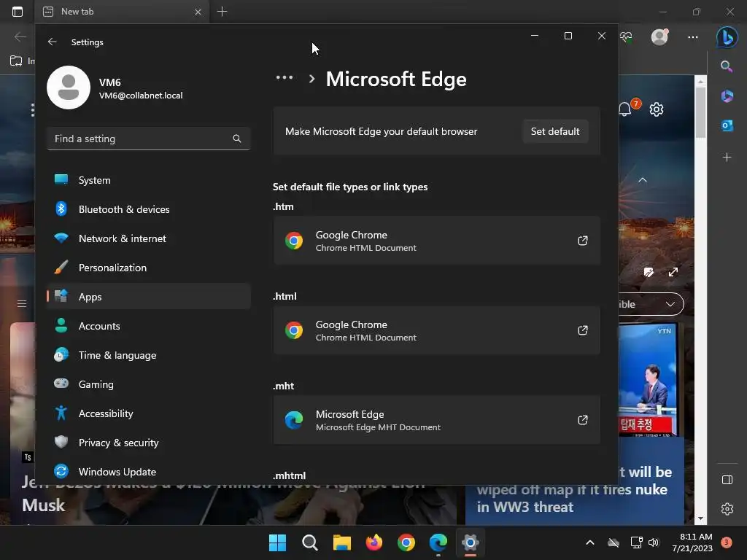Click Edge profile picture in toolbar
The image size is (747, 560).
[x=659, y=36]
